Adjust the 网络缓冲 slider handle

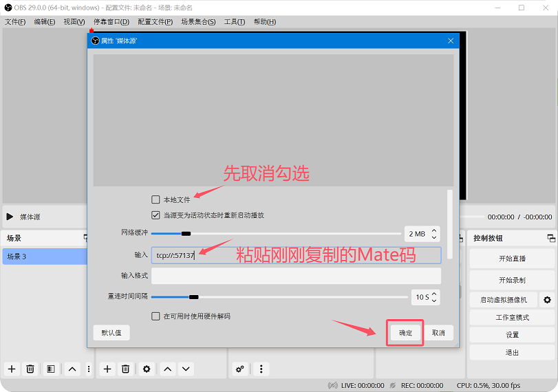coord(186,234)
